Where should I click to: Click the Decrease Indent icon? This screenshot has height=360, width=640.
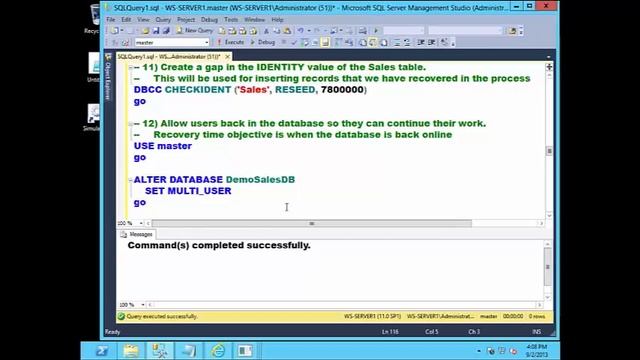(420, 42)
